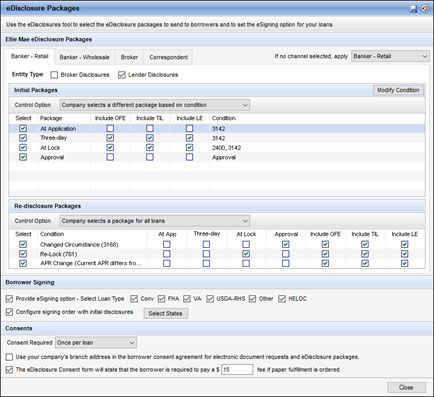Check Three-day for APR Change row
The image size is (434, 397).
pos(206,263)
